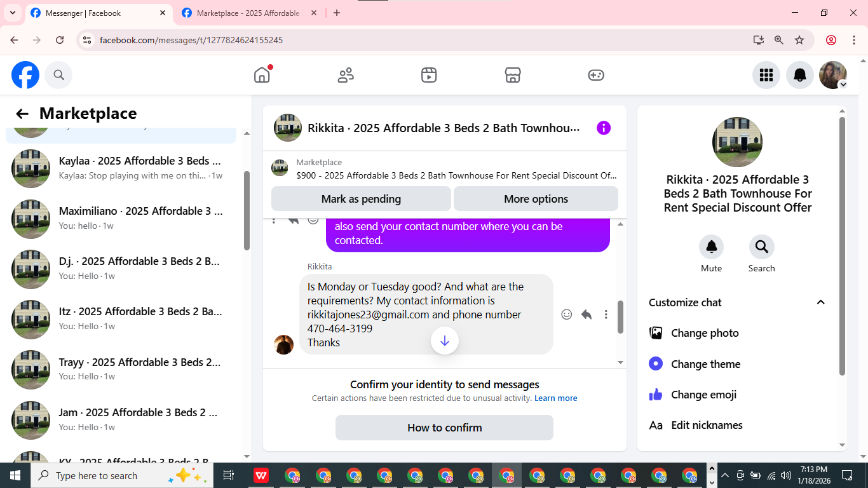Open the tab search dropdown arrow
This screenshot has height=488, width=868.
[x=12, y=13]
